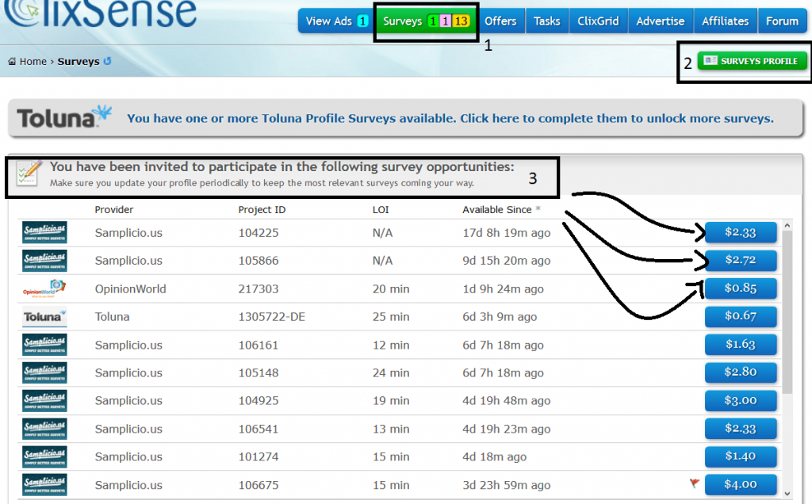Image resolution: width=812 pixels, height=504 pixels.
Task: Open the Surveys tab
Action: point(426,21)
